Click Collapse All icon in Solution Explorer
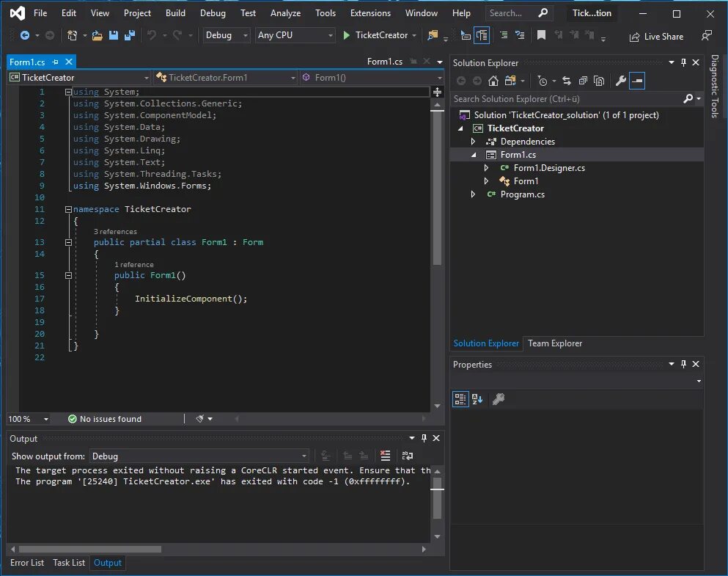This screenshot has height=576, width=728. pos(583,81)
